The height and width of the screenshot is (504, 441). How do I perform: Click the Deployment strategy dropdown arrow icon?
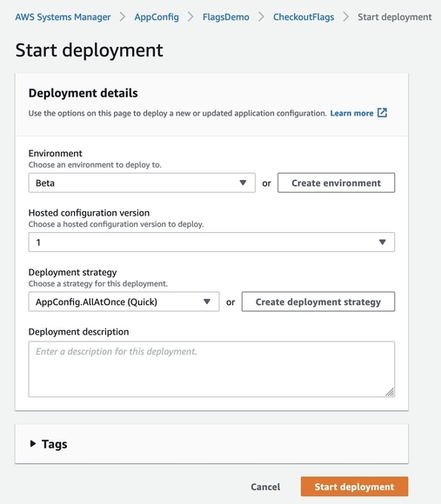207,302
